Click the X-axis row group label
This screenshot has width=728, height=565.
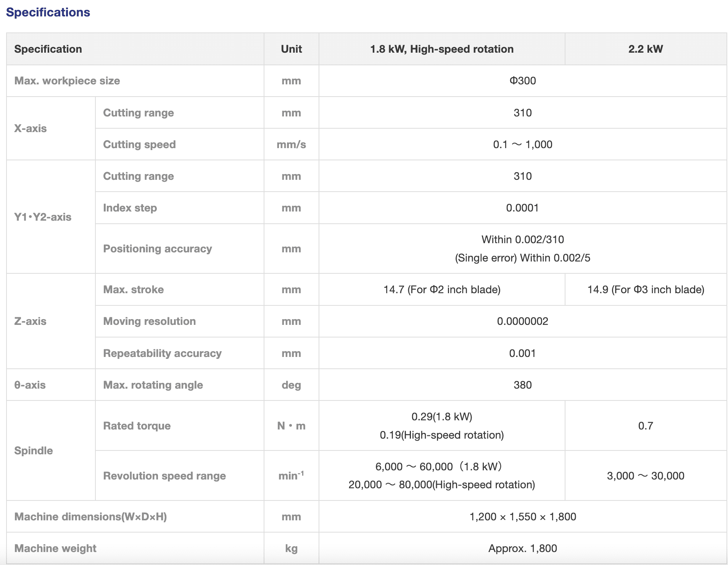point(31,128)
